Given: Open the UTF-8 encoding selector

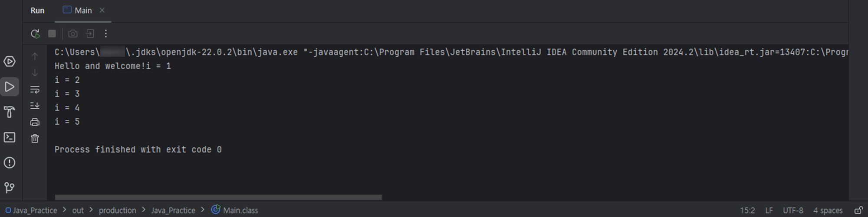Looking at the screenshot, I should pyautogui.click(x=793, y=210).
